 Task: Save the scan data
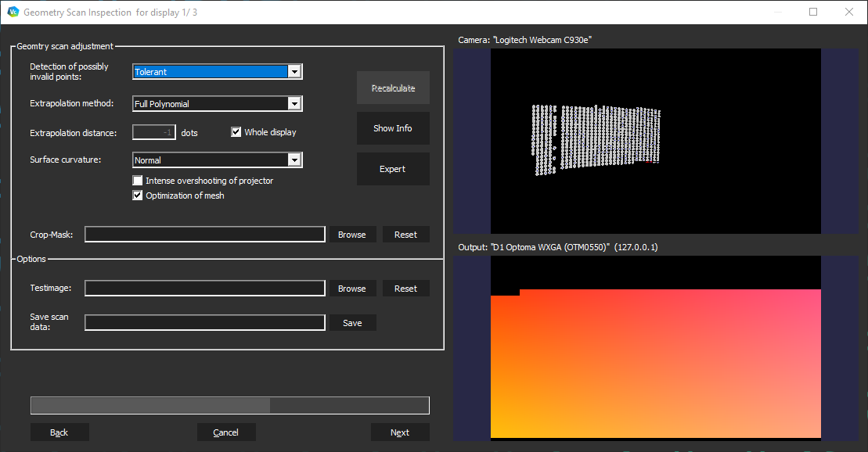[x=352, y=322]
